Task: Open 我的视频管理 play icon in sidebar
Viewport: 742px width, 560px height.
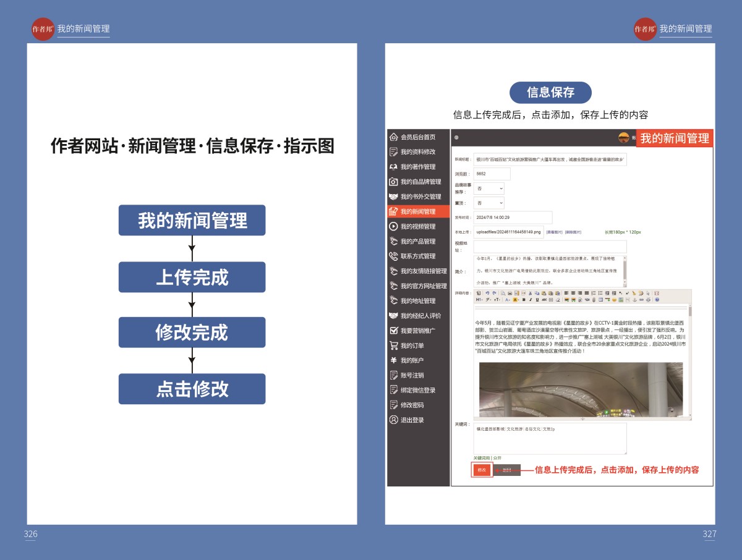Action: pyautogui.click(x=393, y=226)
